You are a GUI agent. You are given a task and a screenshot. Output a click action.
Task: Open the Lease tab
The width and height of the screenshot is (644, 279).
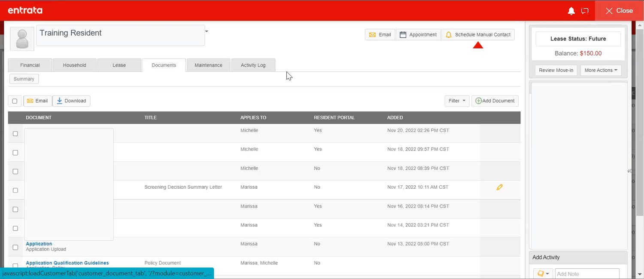(119, 65)
